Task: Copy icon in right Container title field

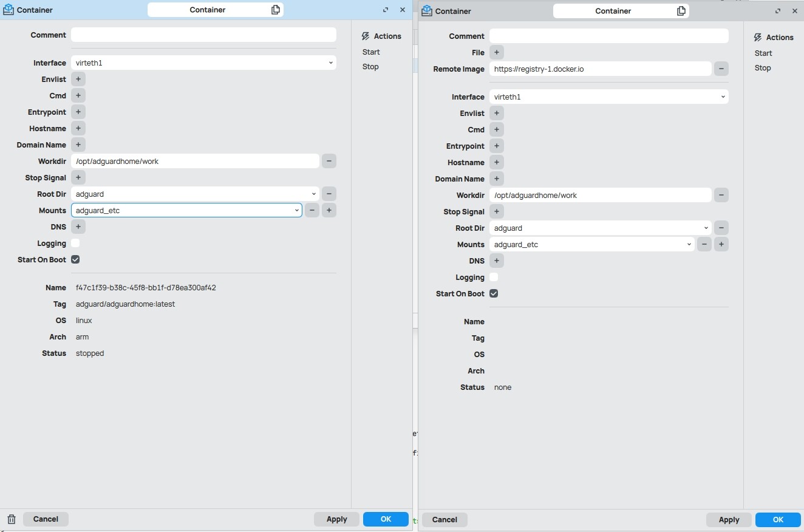Action: (x=681, y=11)
